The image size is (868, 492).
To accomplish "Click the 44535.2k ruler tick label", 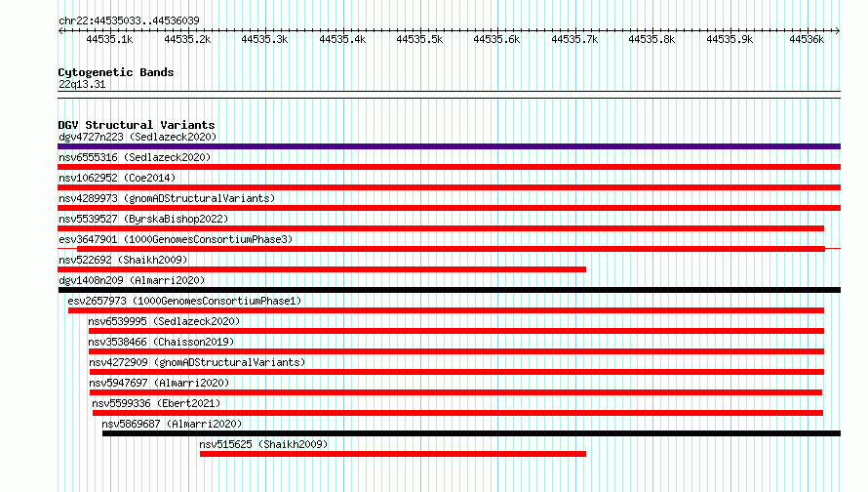I will pos(187,39).
